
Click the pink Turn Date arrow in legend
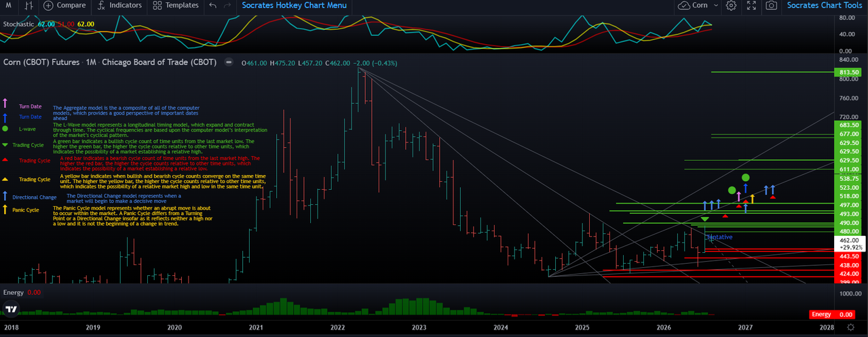(x=5, y=104)
